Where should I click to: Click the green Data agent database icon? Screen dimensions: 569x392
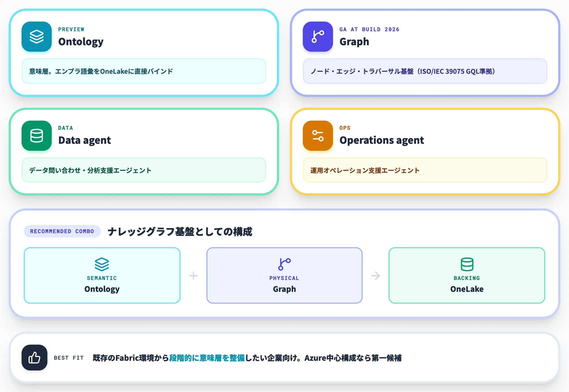pos(37,136)
